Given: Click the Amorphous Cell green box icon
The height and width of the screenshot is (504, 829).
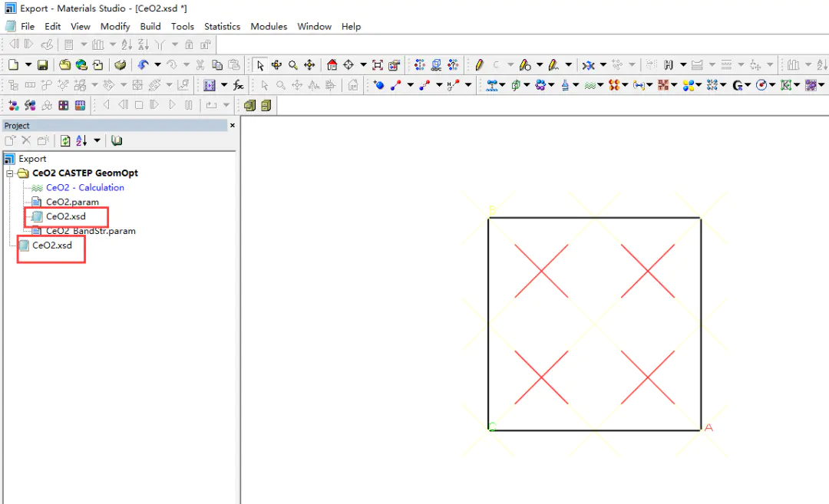Looking at the screenshot, I should pos(516,85).
